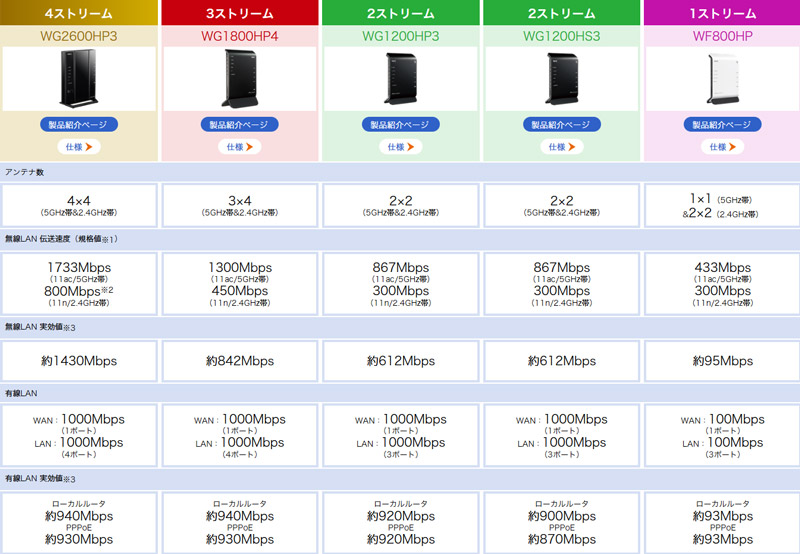Click the 無線LAN 伝送速度 section label
This screenshot has height=554, width=800.
pos(61,239)
